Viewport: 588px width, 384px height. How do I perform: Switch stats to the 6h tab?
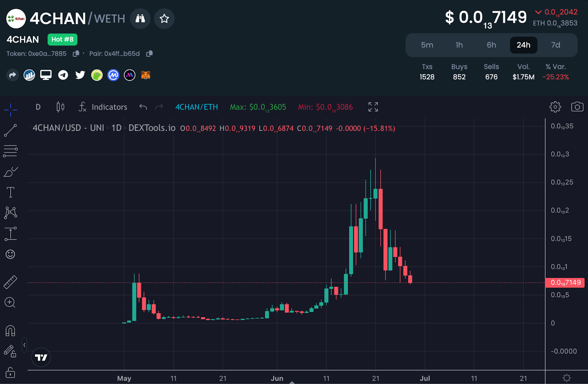491,45
